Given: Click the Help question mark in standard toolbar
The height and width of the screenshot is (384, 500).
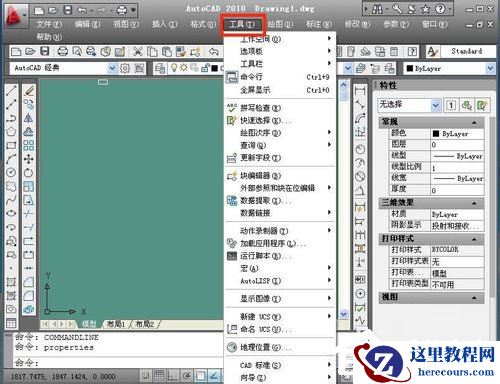Looking at the screenshot, I should click(x=412, y=51).
